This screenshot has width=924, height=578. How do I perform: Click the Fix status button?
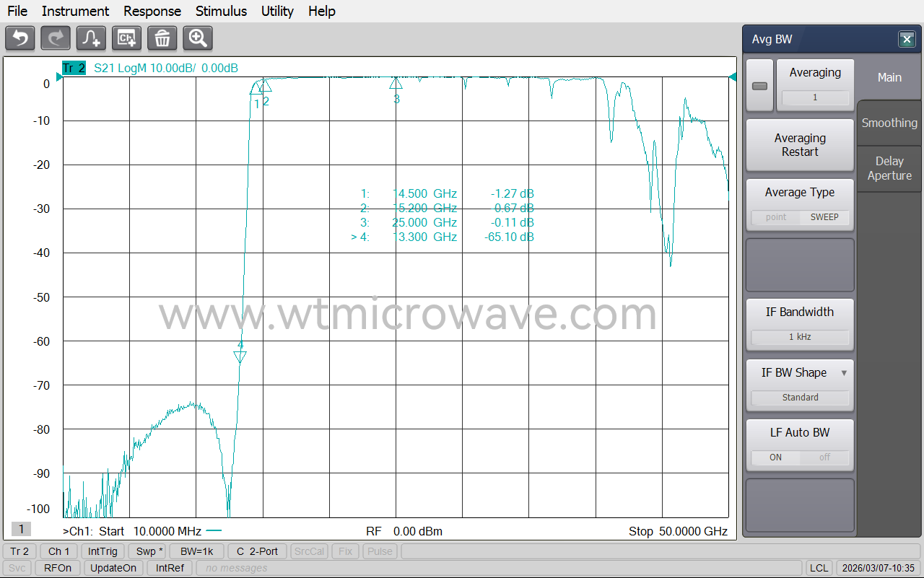(346, 551)
